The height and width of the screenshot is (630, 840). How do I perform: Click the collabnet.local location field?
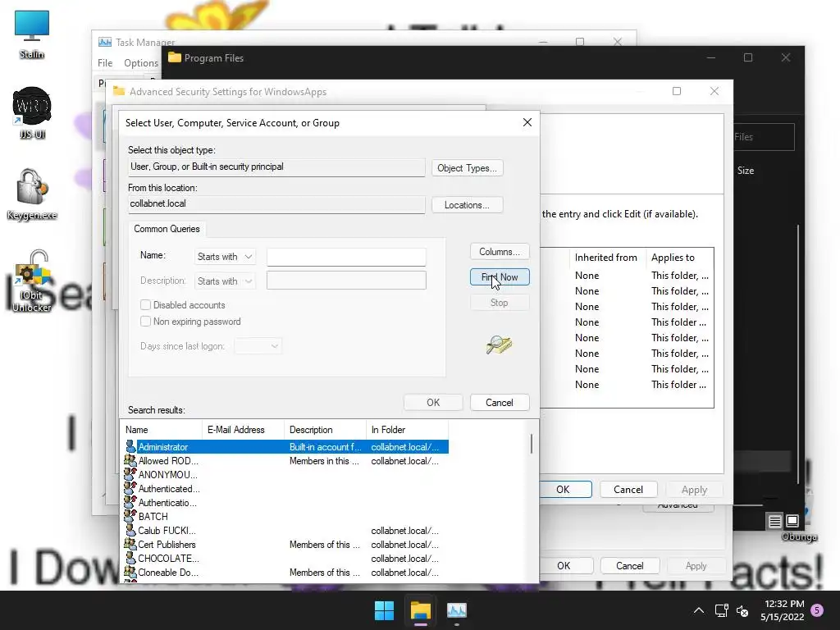(276, 204)
